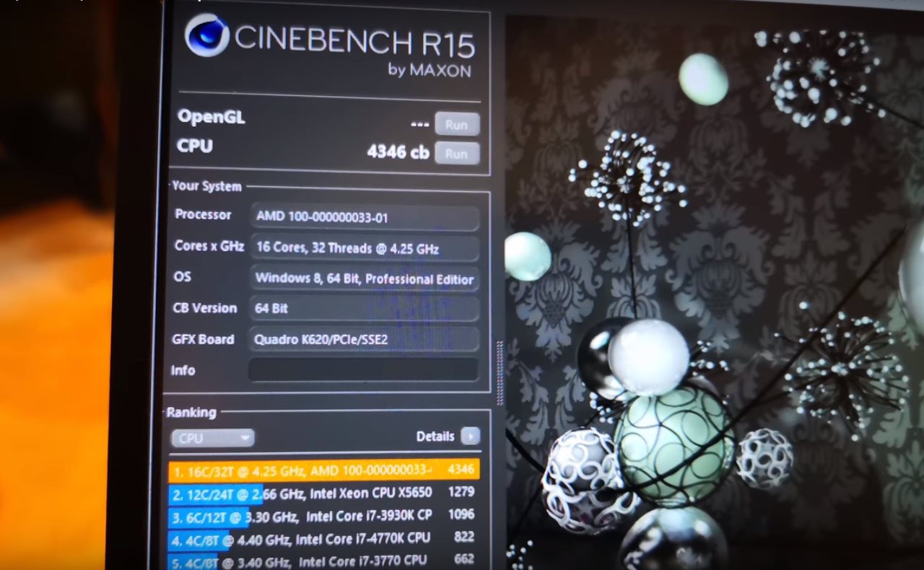Click the 'GFX Board' label
Image resolution: width=924 pixels, height=570 pixels.
pyautogui.click(x=203, y=339)
